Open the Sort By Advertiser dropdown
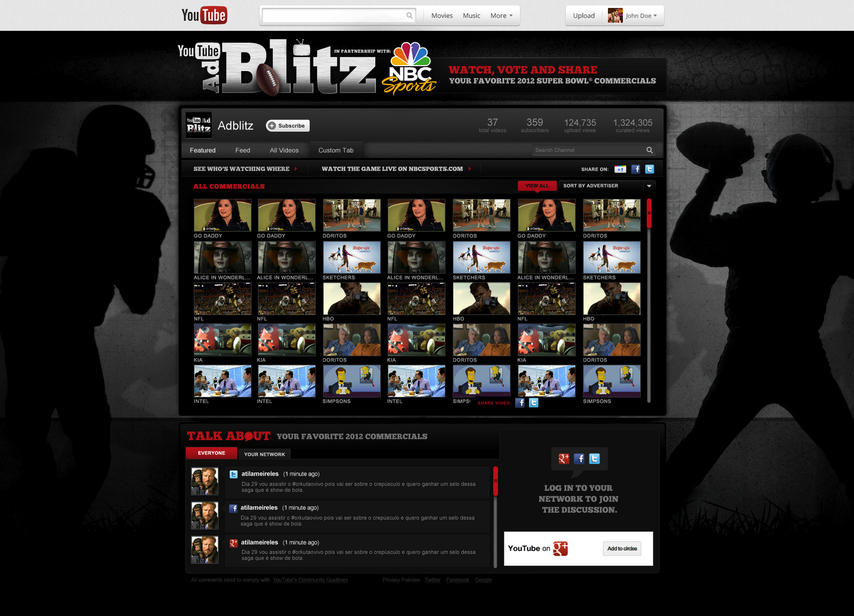 [x=607, y=186]
